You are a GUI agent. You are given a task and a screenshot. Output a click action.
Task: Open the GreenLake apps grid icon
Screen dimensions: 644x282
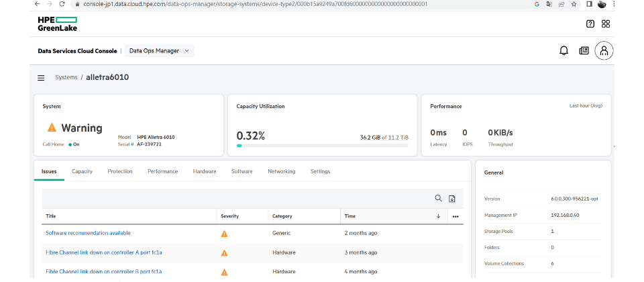pyautogui.click(x=606, y=23)
